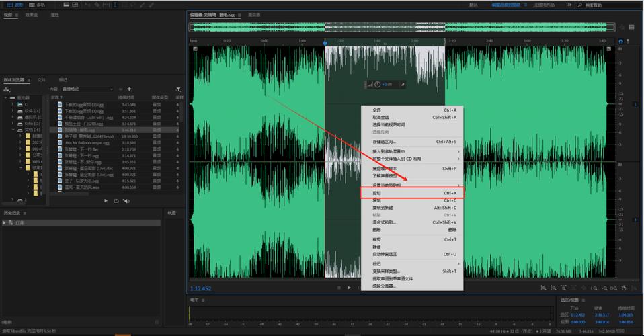Toggle auto-play speaker icon in Media Browser
The width and height of the screenshot is (644, 336).
(126, 201)
